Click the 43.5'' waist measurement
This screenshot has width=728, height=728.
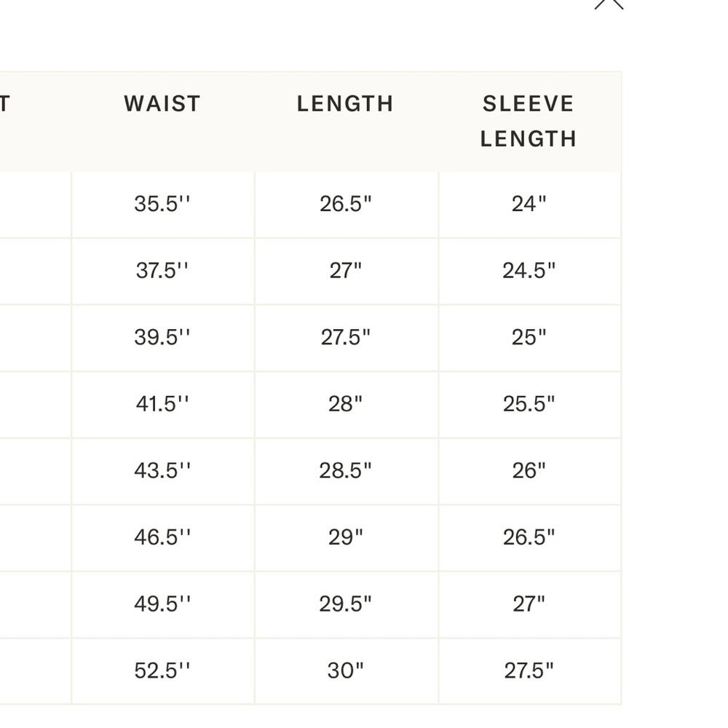click(162, 471)
